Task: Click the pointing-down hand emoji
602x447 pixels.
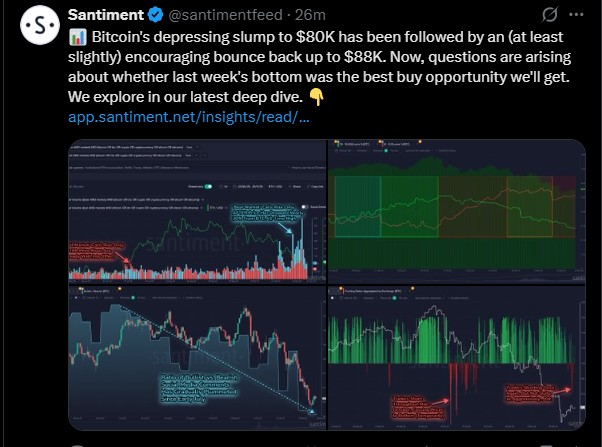Action: pos(317,98)
